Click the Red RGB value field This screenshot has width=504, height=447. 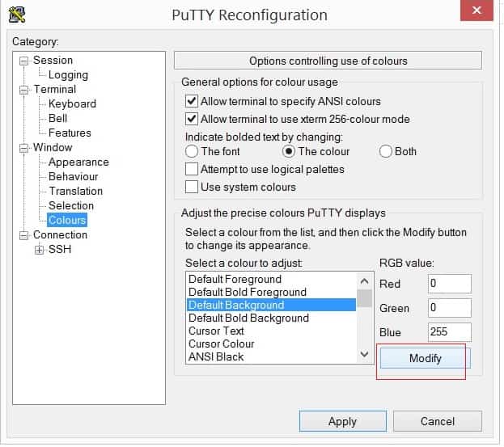click(x=450, y=284)
